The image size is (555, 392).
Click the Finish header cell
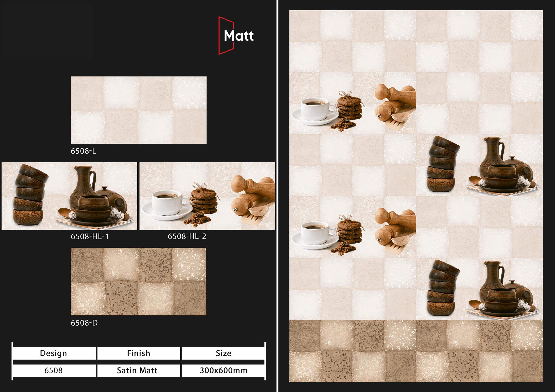click(x=139, y=353)
